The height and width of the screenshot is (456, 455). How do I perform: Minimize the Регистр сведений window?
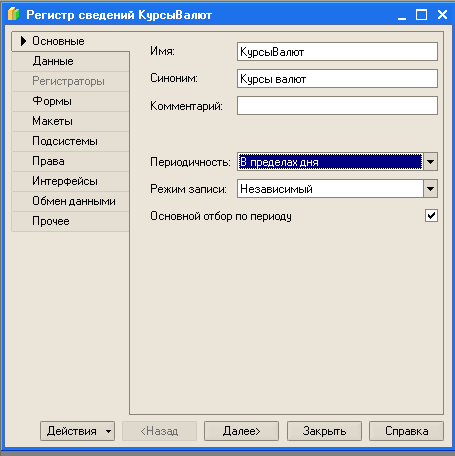click(402, 15)
